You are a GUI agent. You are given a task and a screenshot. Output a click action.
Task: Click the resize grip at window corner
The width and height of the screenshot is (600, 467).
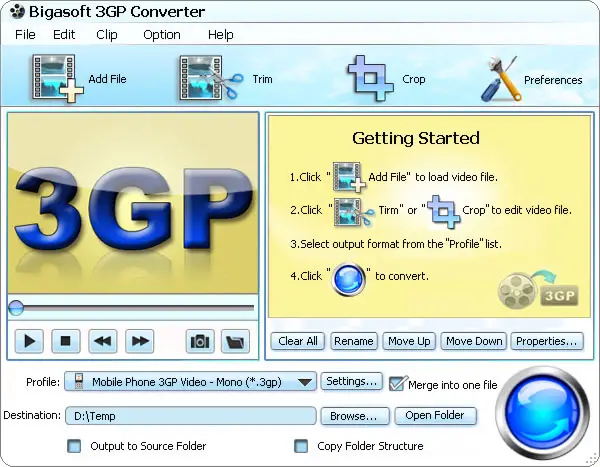[x=592, y=459]
